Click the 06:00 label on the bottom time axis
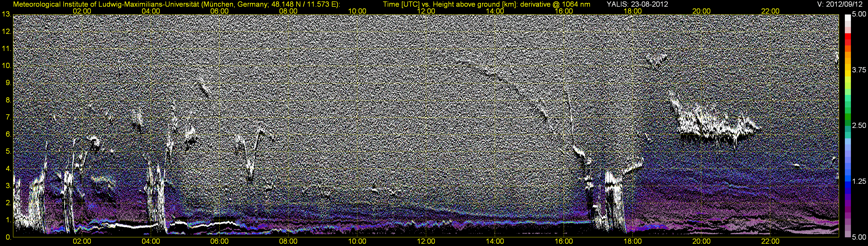 (219, 241)
